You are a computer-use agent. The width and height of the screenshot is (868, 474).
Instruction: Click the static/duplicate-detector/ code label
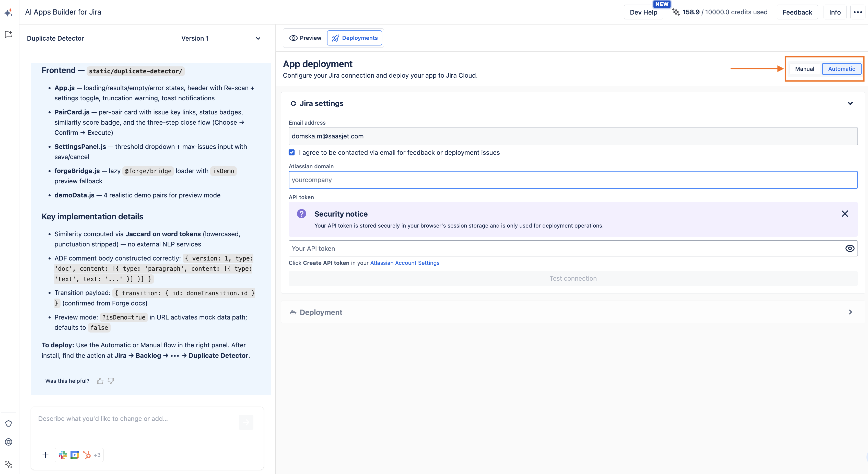pos(135,71)
